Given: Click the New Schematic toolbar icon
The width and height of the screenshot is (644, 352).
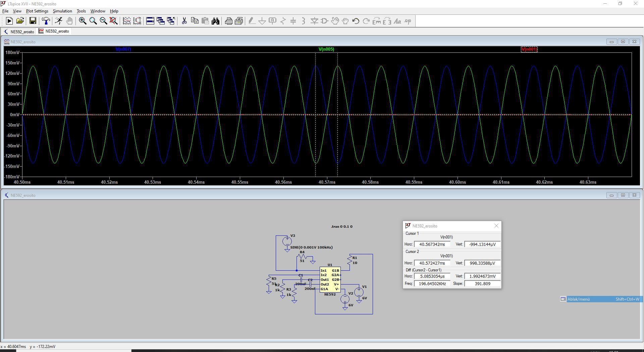Looking at the screenshot, I should [9, 21].
